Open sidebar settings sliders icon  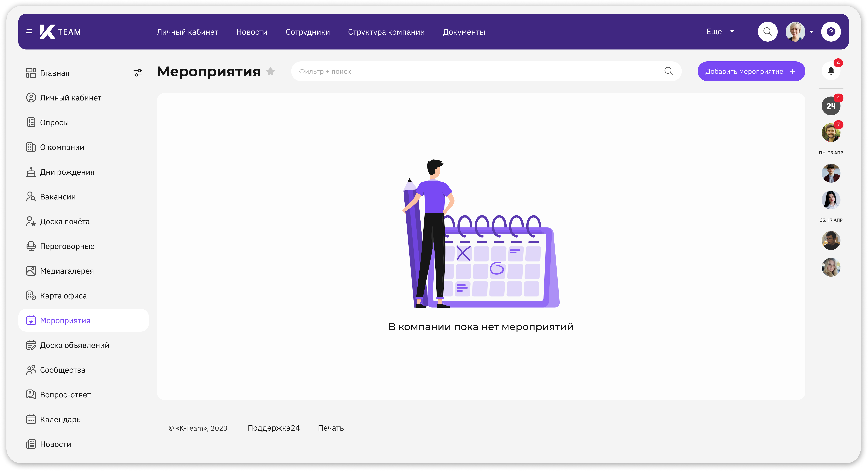click(138, 73)
